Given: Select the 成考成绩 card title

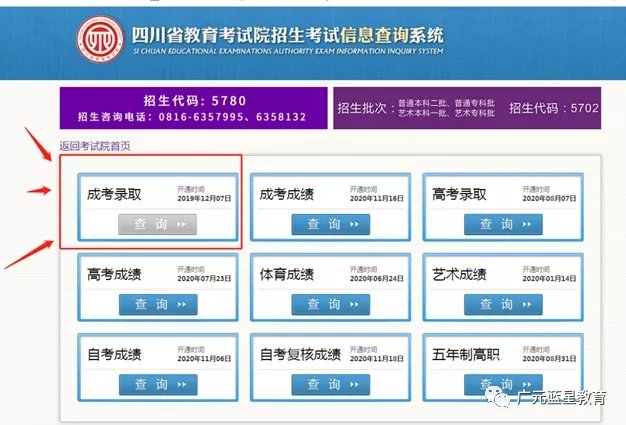Looking at the screenshot, I should (287, 194).
